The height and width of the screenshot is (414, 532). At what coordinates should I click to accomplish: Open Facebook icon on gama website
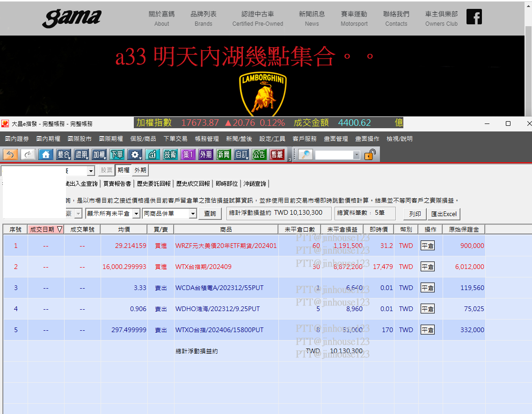pyautogui.click(x=474, y=17)
